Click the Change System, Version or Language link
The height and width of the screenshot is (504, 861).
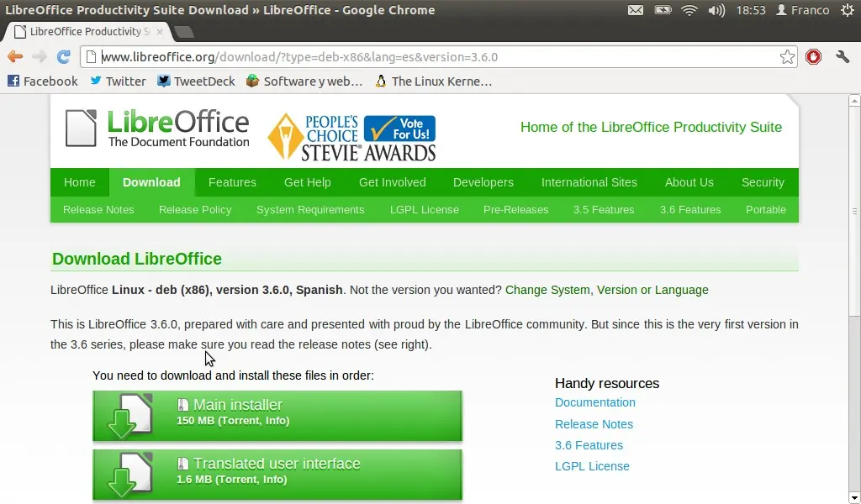coord(607,290)
